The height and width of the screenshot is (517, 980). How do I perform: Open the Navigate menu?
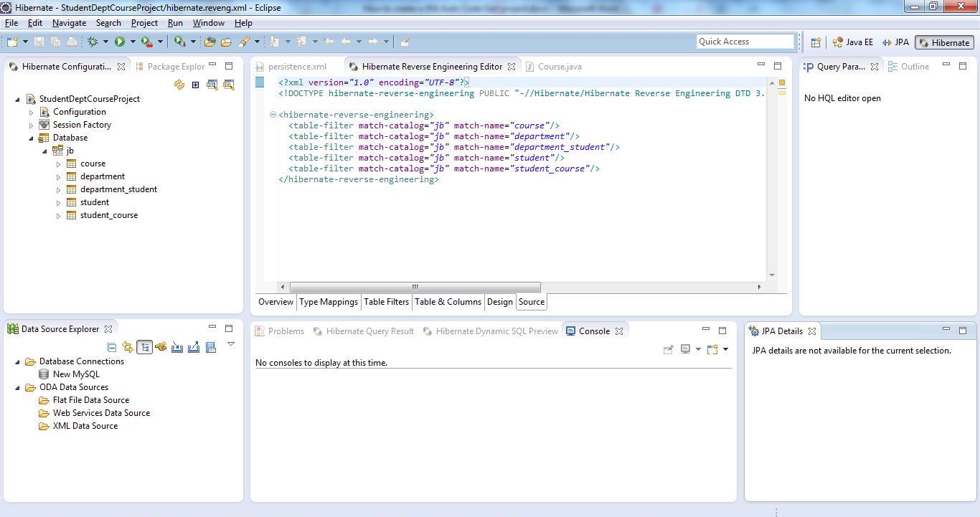click(69, 23)
